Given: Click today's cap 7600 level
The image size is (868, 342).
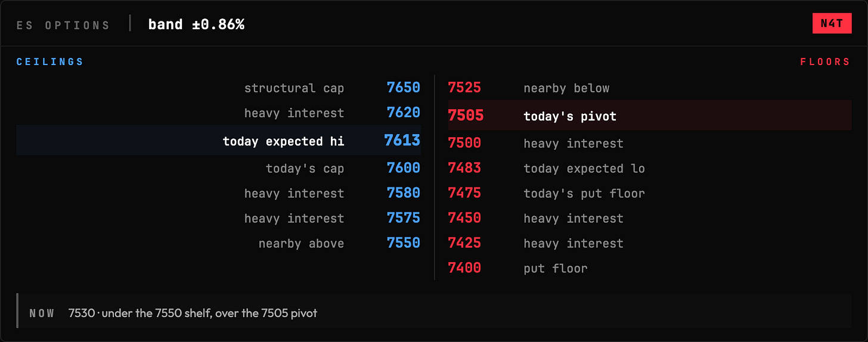Looking at the screenshot, I should tap(218, 168).
